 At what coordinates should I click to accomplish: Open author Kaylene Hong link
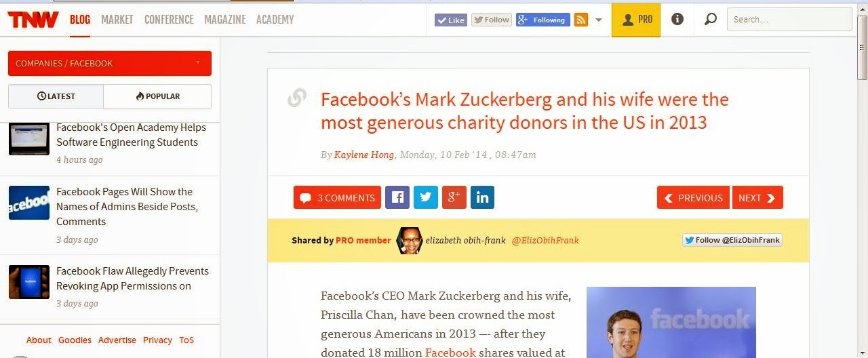[x=364, y=155]
